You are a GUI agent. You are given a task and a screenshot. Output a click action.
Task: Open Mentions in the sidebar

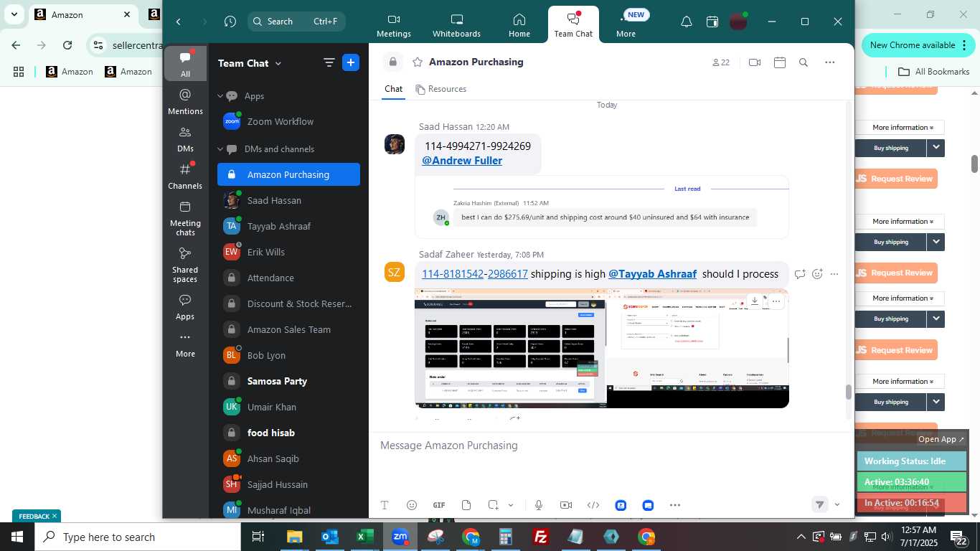tap(185, 101)
